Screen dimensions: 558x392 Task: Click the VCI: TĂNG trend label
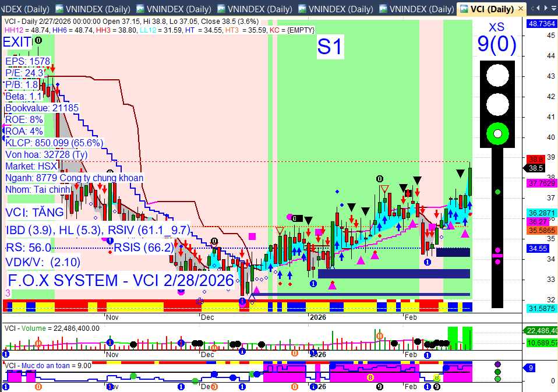coord(34,213)
